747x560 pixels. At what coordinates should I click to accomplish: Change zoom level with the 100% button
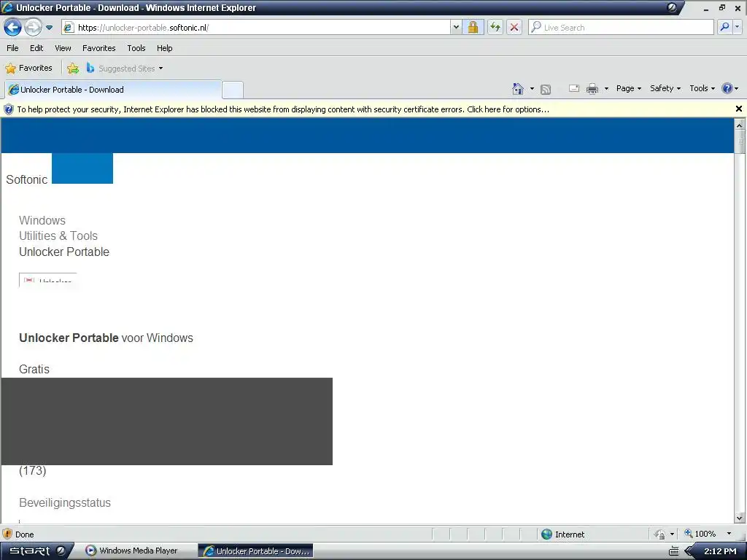point(700,534)
